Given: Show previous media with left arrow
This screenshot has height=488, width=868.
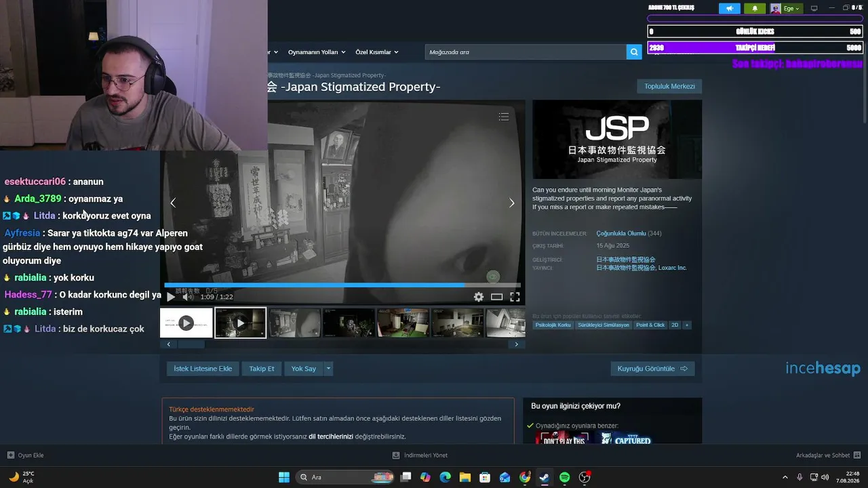Looking at the screenshot, I should pyautogui.click(x=173, y=203).
